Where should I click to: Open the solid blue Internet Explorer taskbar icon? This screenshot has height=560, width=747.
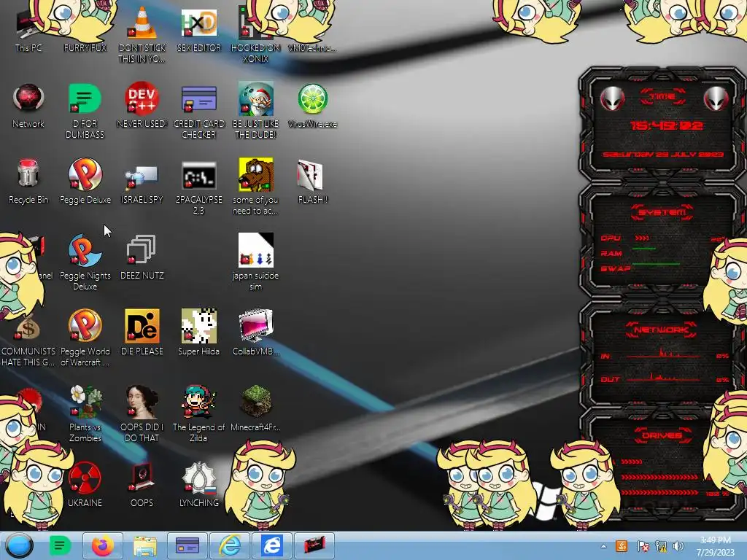click(272, 545)
